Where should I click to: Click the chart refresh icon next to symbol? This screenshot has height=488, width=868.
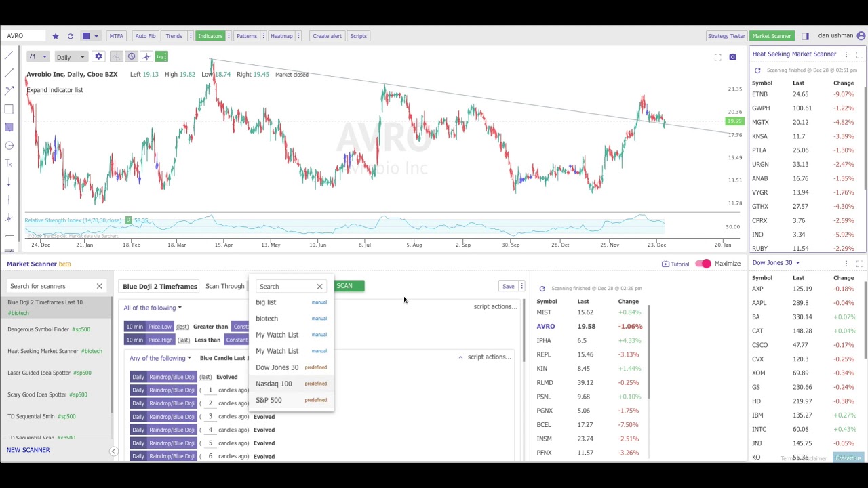coord(70,36)
